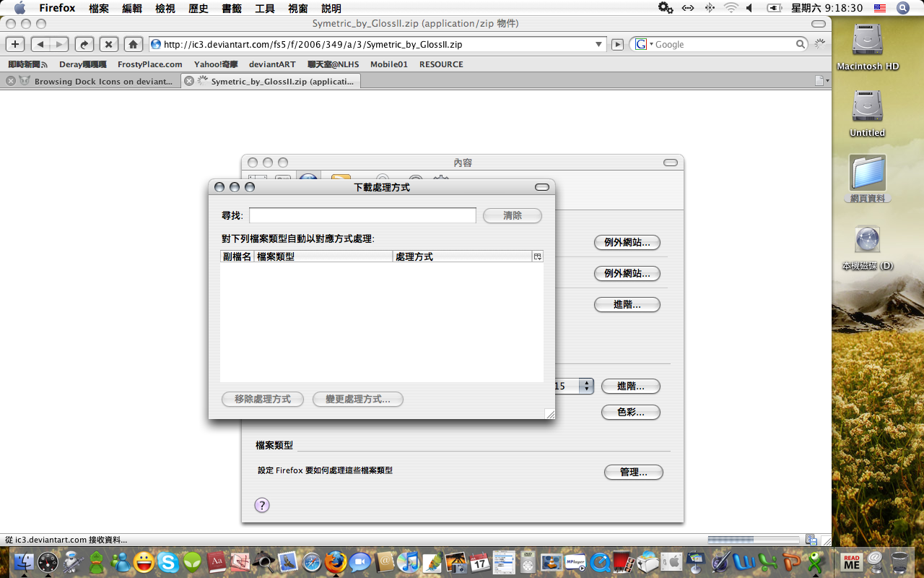Open the 歷史 menu

(x=199, y=8)
